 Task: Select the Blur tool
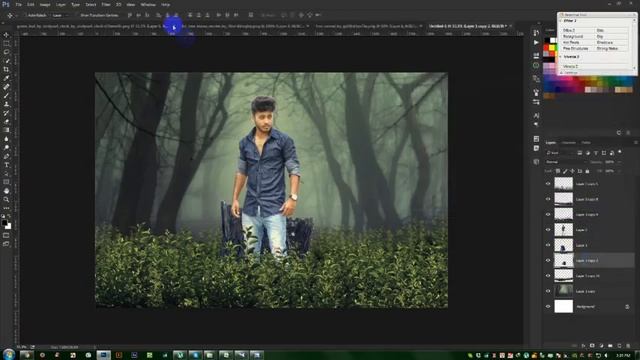tap(6, 139)
